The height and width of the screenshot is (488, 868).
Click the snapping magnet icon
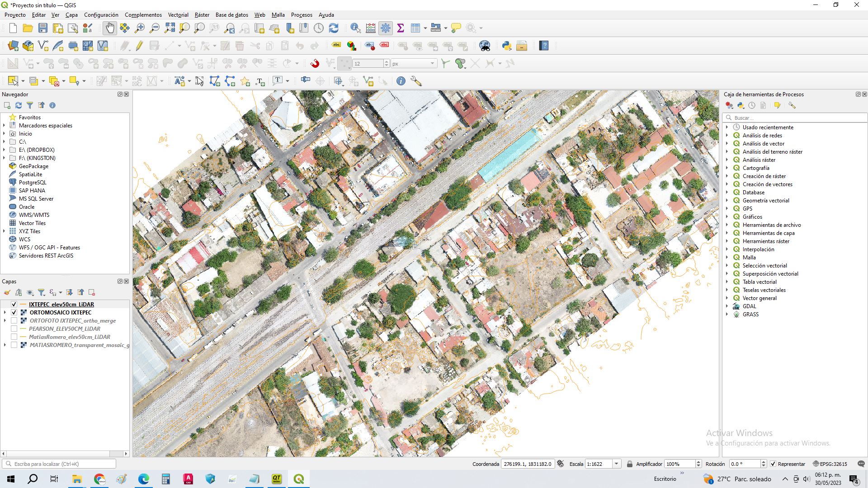[315, 63]
